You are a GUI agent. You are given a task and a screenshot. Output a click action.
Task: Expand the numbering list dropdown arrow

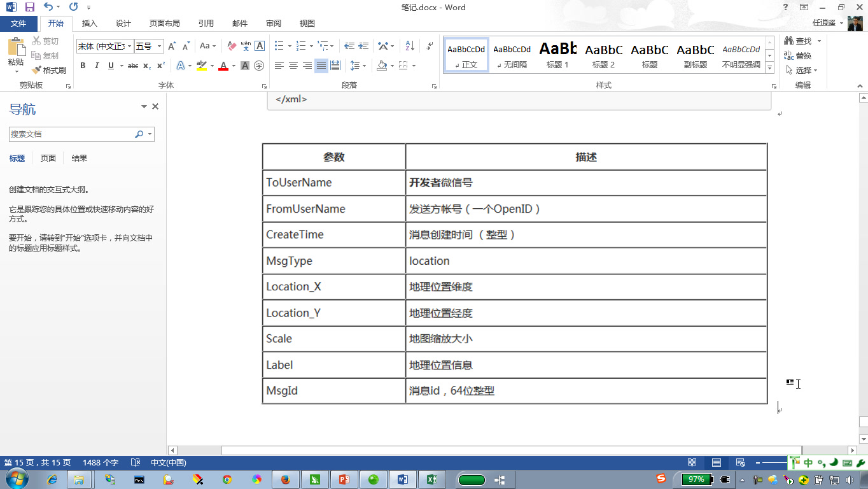click(311, 46)
